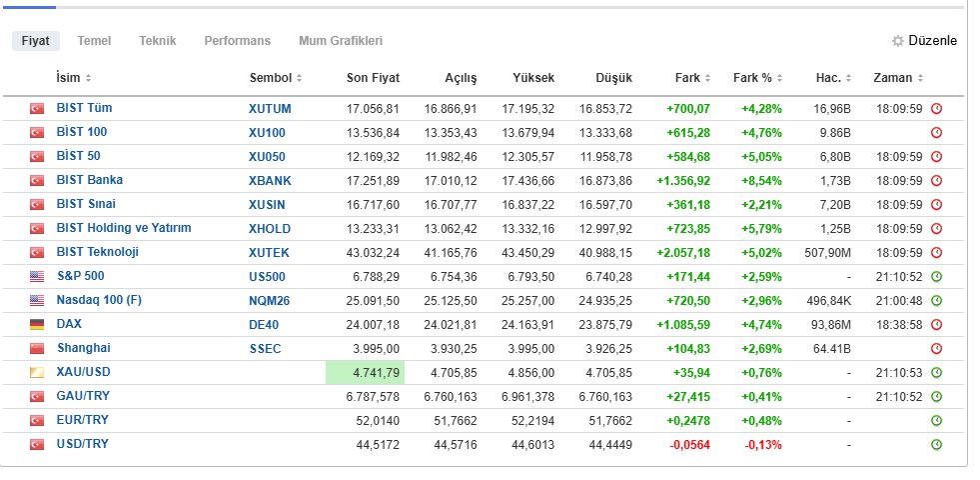Click the green clock icon in Nasdaq 100 (F) row
980x480 pixels.
tap(936, 301)
